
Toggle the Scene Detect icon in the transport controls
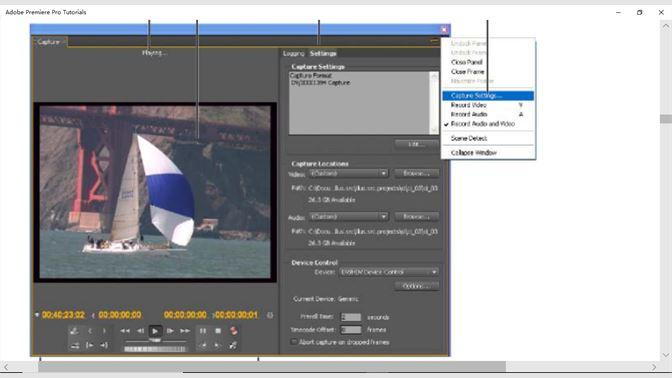233,345
